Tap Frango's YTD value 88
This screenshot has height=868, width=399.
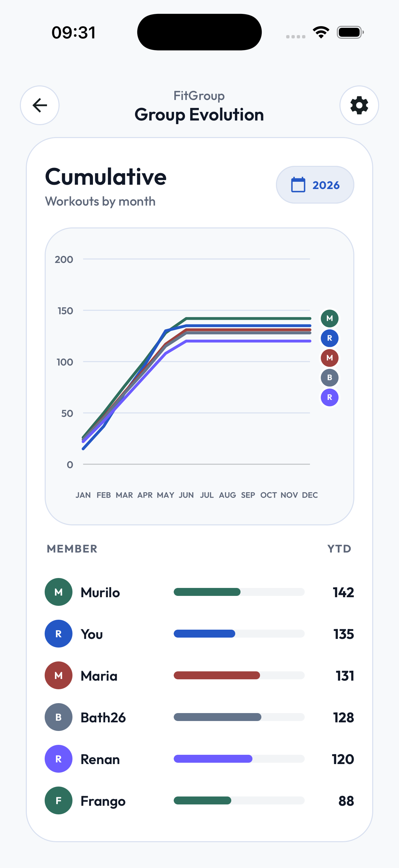coord(346,801)
